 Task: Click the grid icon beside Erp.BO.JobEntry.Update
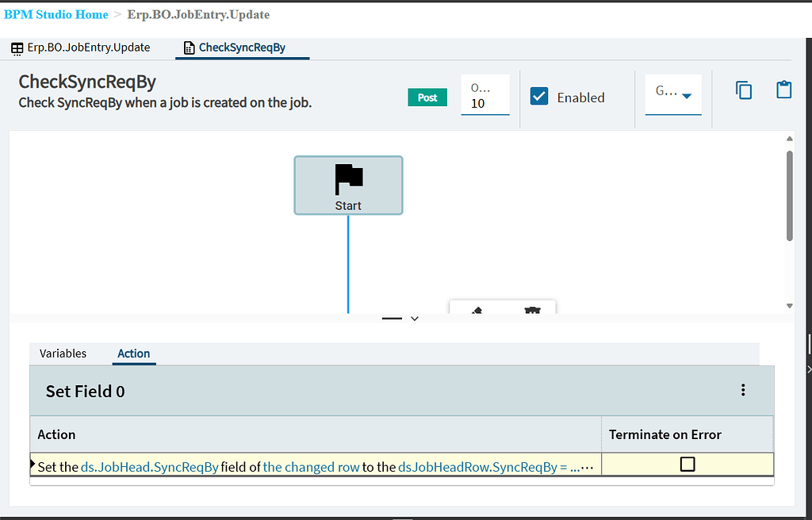(17, 48)
